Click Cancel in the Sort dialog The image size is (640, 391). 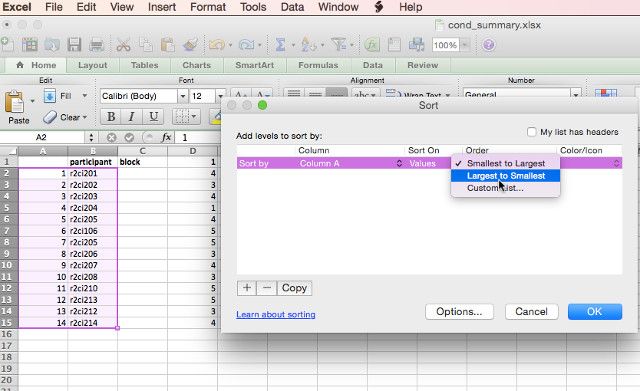[x=531, y=311]
